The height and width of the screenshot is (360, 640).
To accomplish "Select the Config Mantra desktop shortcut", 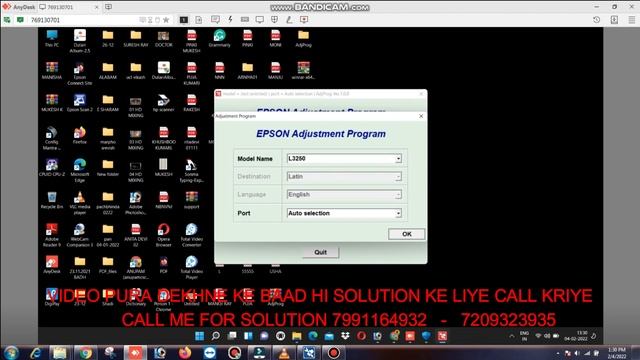I will tap(52, 138).
